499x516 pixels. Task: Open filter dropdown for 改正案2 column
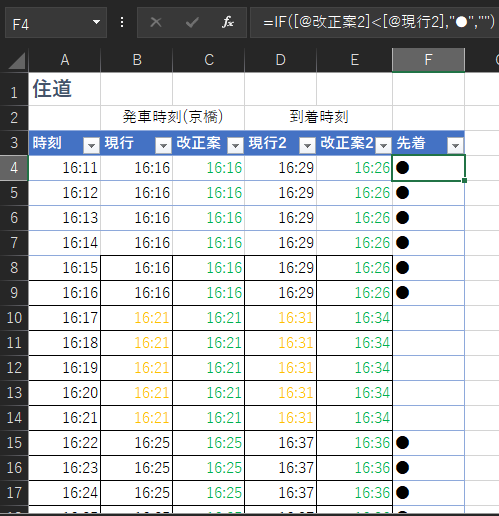[x=383, y=145]
